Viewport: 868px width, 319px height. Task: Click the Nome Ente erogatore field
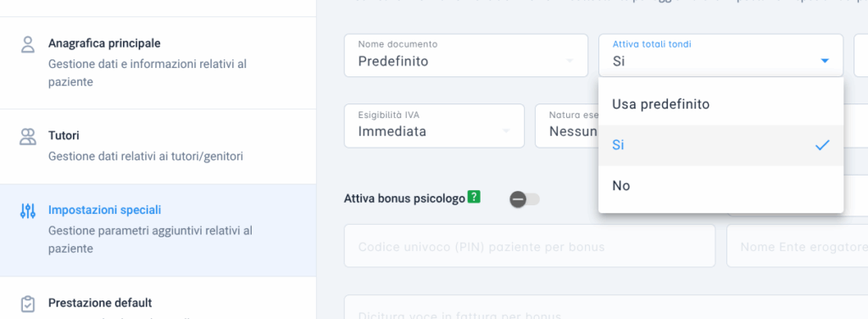[797, 246]
